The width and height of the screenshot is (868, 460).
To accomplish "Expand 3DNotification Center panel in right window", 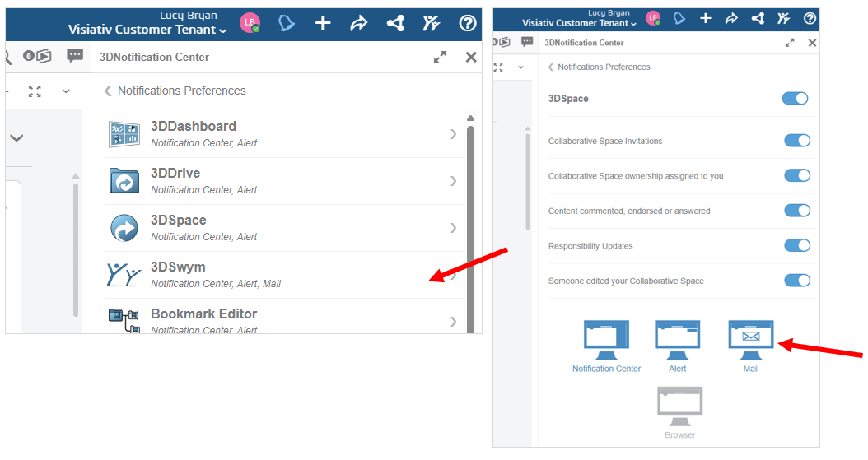I will tap(790, 43).
